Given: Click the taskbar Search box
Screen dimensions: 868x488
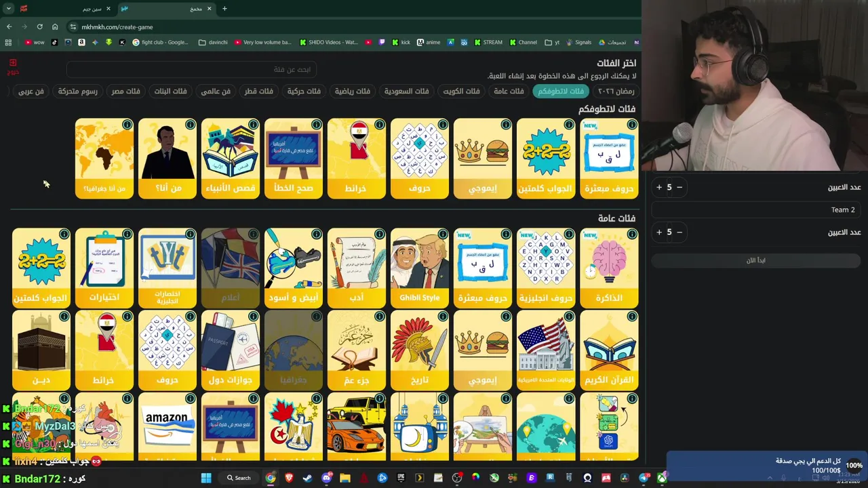Looking at the screenshot, I should pyautogui.click(x=239, y=478).
